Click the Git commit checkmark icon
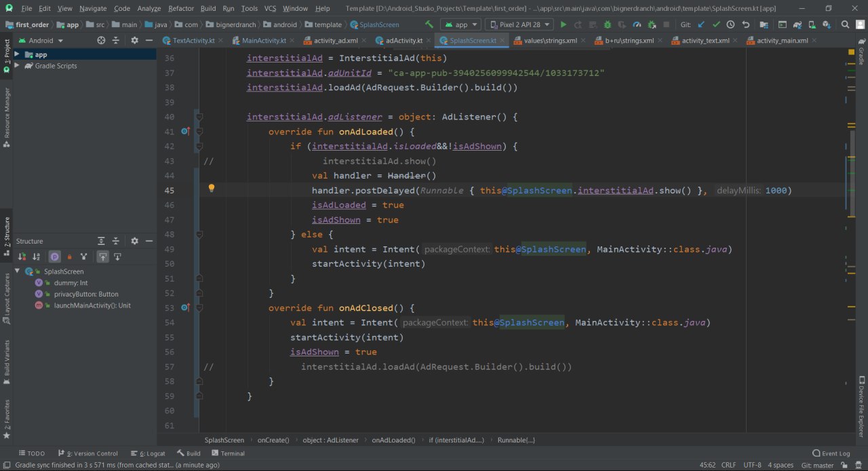Screen dimensions: 868x471 [x=716, y=24]
